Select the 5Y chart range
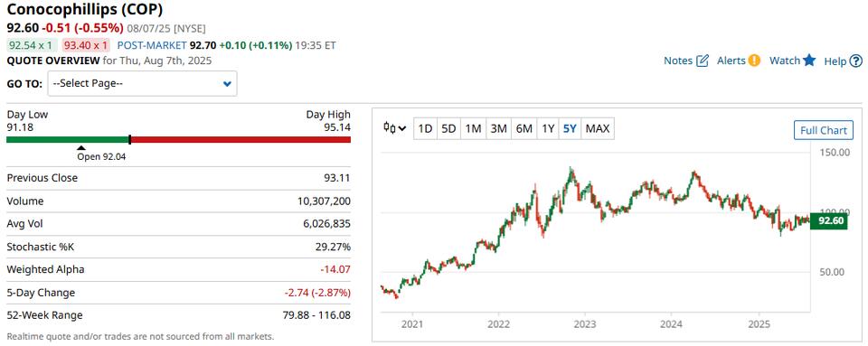This screenshot has width=868, height=346. (x=570, y=129)
